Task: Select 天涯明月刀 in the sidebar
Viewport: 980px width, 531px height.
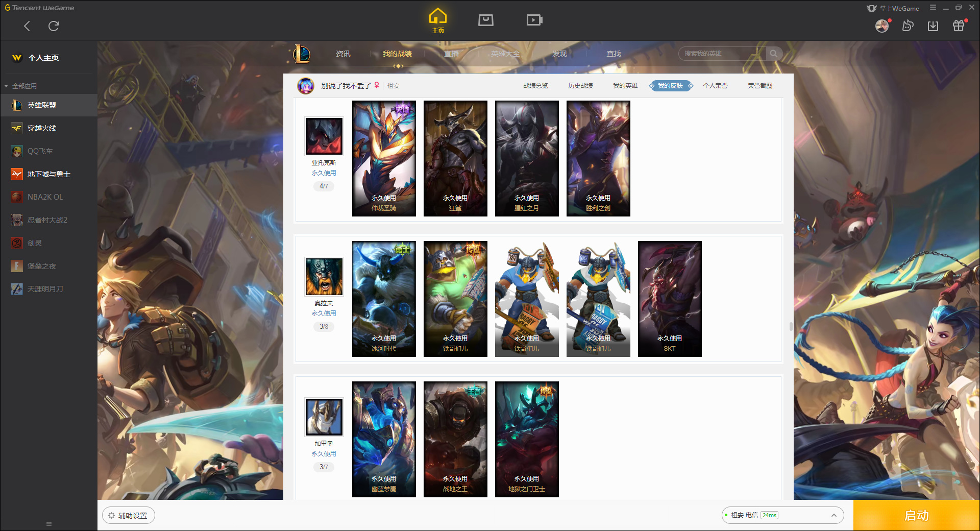Action: click(x=49, y=289)
